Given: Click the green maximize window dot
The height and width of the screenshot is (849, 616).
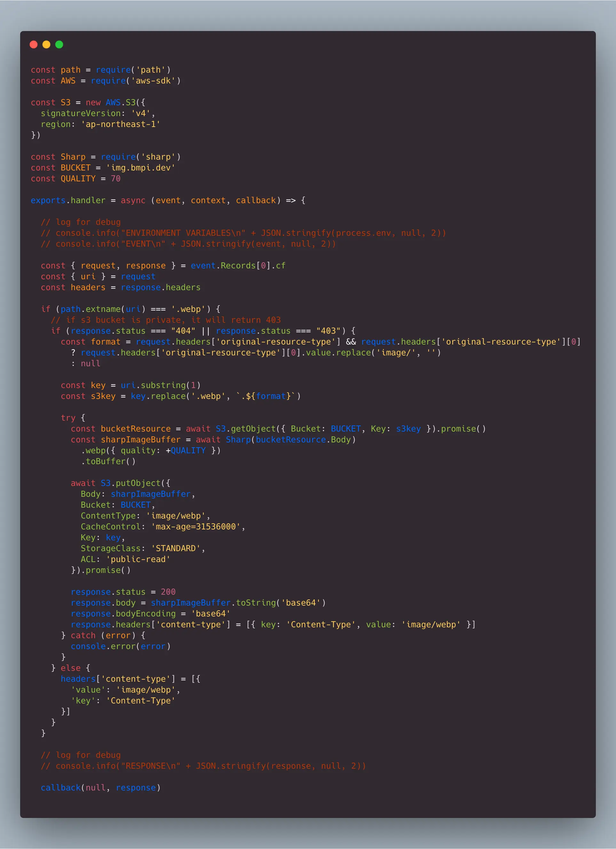Looking at the screenshot, I should pyautogui.click(x=59, y=44).
